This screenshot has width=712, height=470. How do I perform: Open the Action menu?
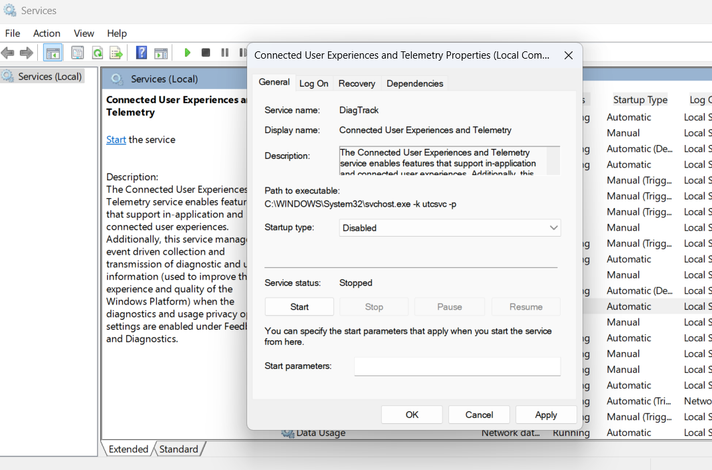click(x=46, y=33)
